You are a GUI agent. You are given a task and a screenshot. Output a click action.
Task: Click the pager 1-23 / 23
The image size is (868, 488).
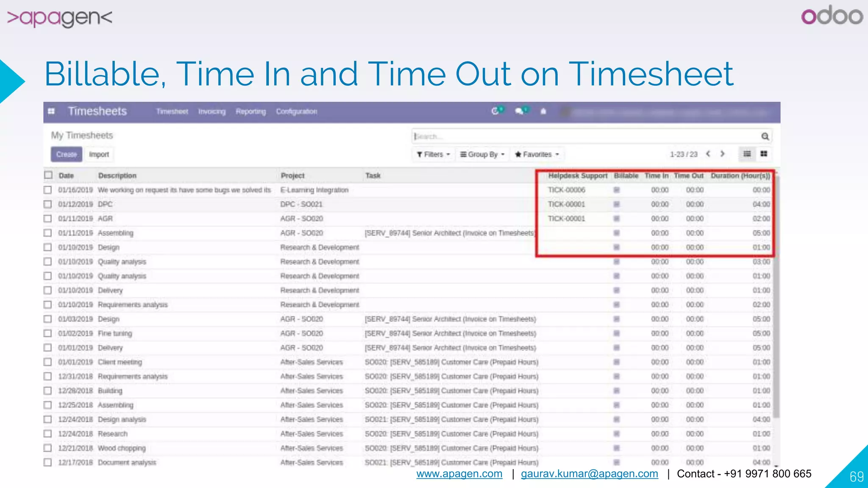[684, 155]
